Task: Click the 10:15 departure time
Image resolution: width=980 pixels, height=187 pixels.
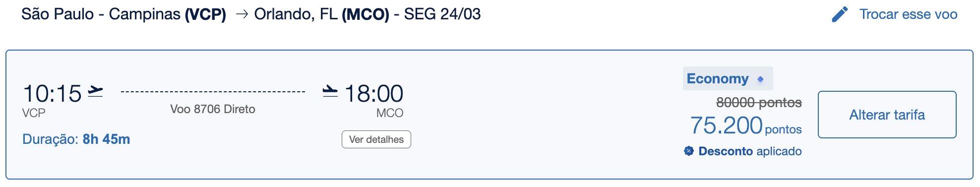Action: (x=52, y=94)
